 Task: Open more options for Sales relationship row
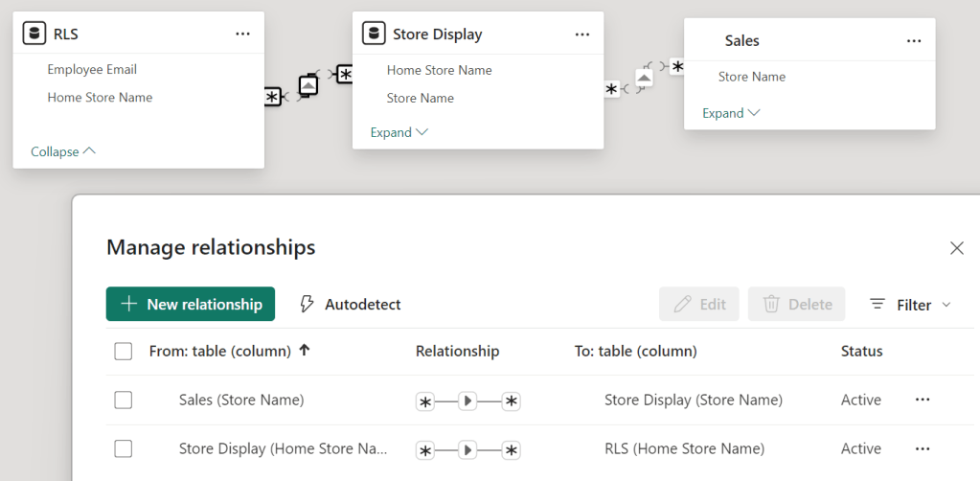tap(923, 400)
